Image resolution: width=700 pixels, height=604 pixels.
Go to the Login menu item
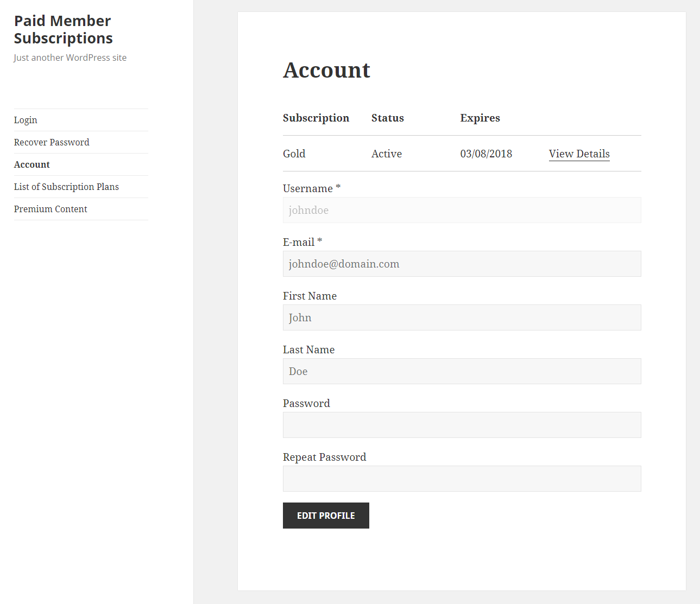[26, 120]
